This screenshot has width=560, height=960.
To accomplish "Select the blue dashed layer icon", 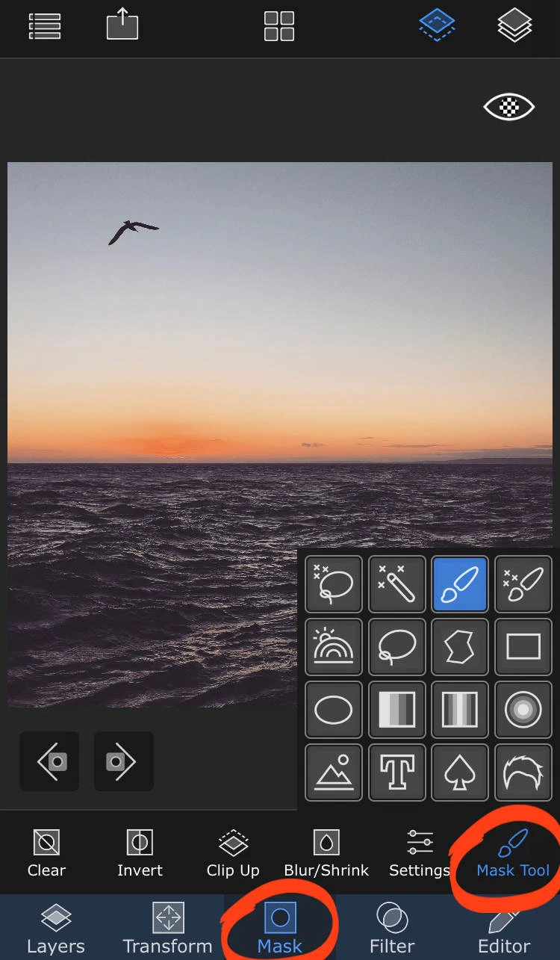I will [437, 25].
